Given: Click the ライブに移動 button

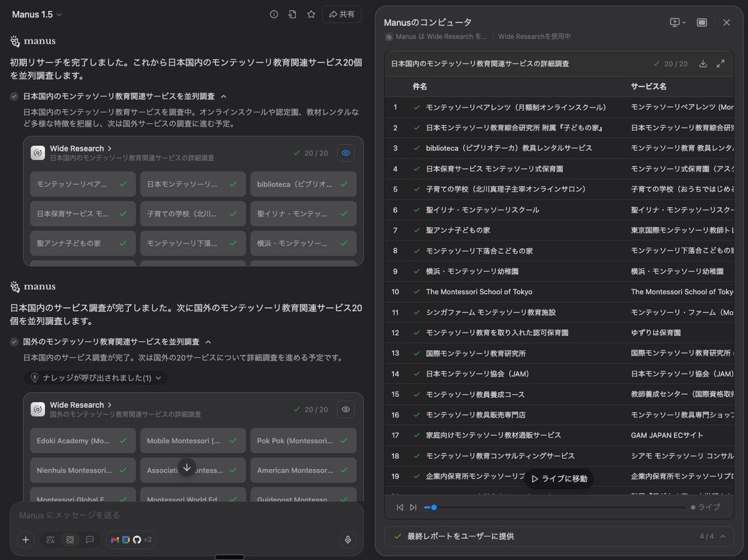Looking at the screenshot, I should pos(559,479).
